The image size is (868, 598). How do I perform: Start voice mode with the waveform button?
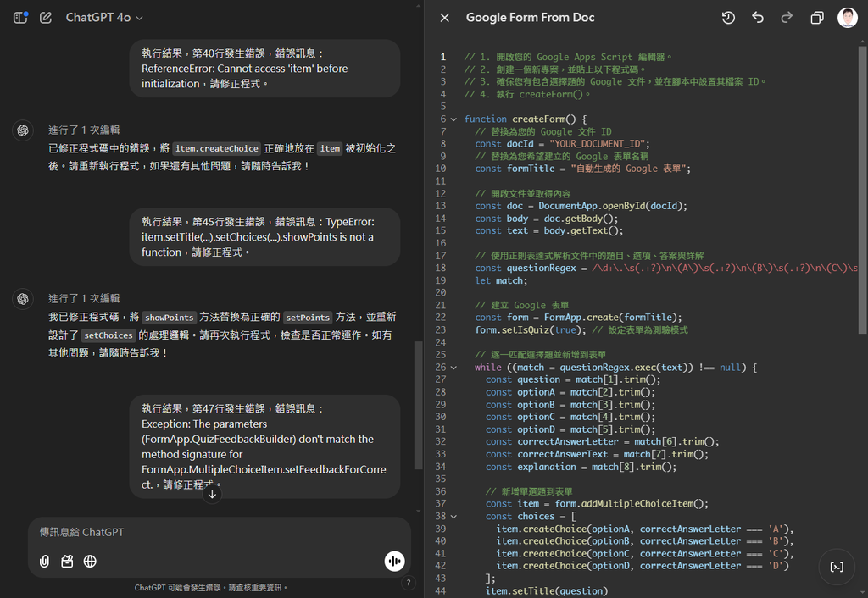tap(393, 561)
